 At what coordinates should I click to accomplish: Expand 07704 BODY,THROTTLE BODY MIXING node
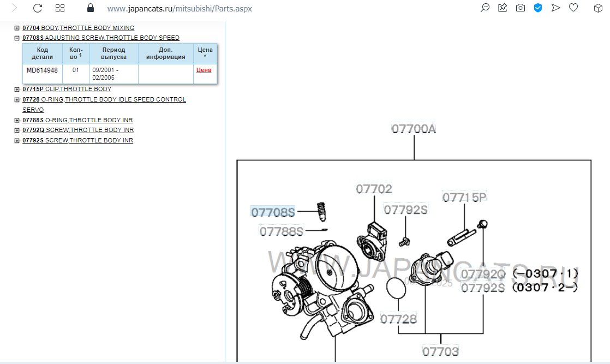click(x=17, y=28)
